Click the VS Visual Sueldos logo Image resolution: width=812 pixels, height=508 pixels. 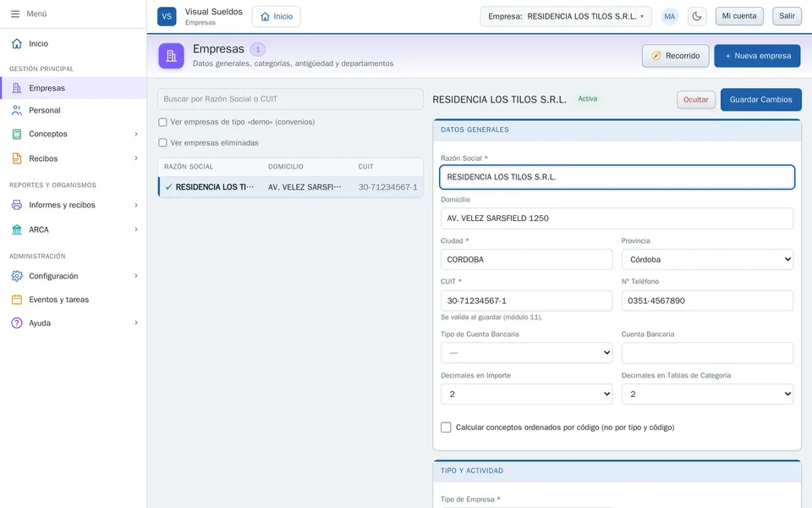pyautogui.click(x=167, y=17)
